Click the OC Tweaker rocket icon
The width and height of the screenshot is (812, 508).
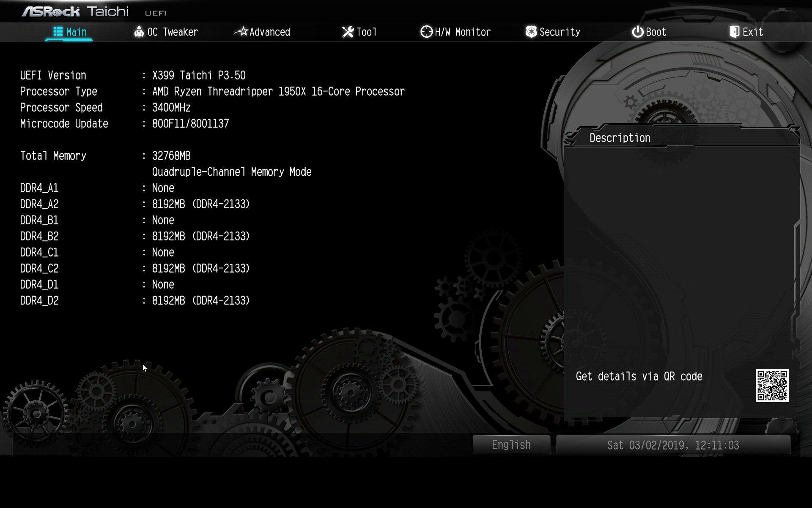point(139,32)
